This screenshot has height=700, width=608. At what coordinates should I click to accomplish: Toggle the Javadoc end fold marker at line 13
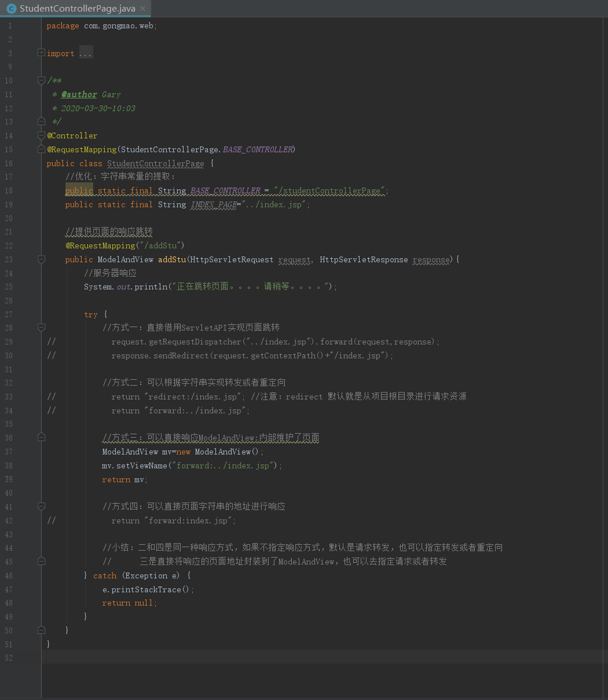click(x=41, y=122)
